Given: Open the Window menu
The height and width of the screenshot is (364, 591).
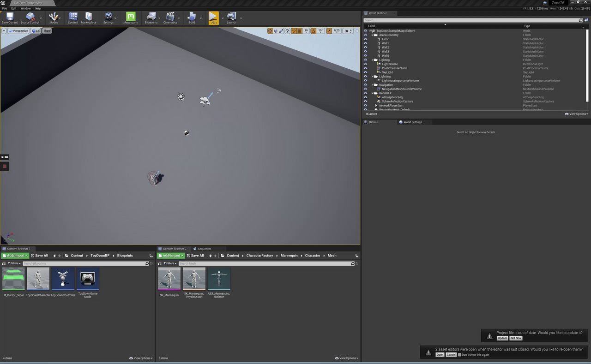Looking at the screenshot, I should (26, 8).
